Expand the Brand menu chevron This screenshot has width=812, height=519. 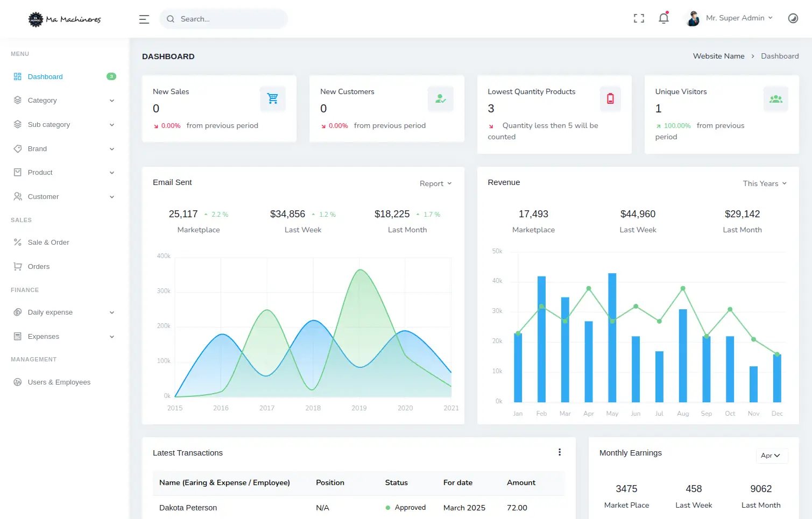[112, 149]
